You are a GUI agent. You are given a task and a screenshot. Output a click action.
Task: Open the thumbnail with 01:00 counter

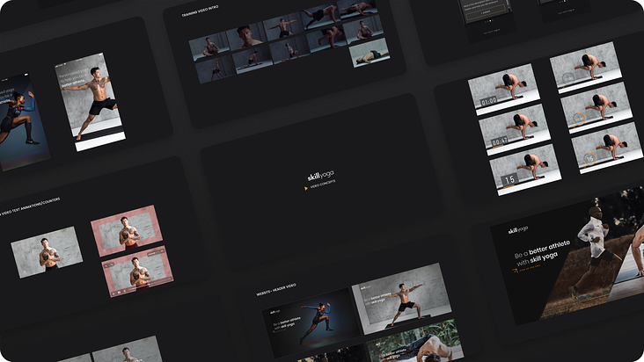coord(504,89)
